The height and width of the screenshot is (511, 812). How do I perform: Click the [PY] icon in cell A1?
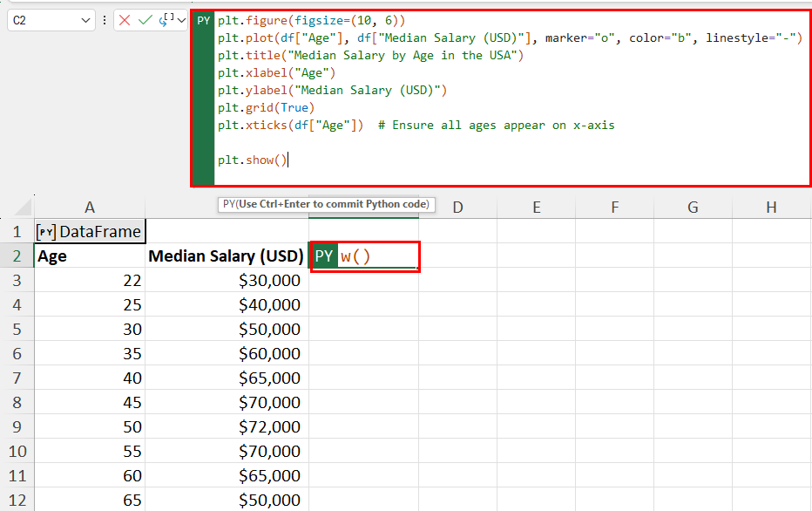point(46,232)
